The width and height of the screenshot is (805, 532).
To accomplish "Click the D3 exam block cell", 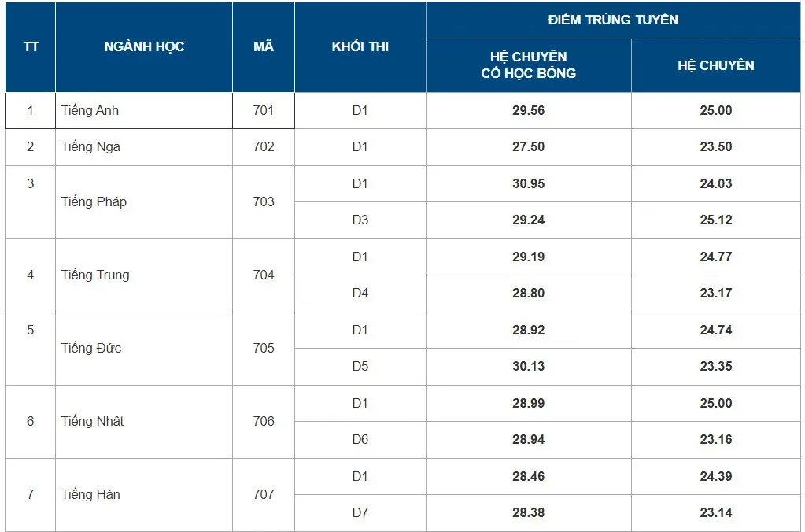I will 360,220.
